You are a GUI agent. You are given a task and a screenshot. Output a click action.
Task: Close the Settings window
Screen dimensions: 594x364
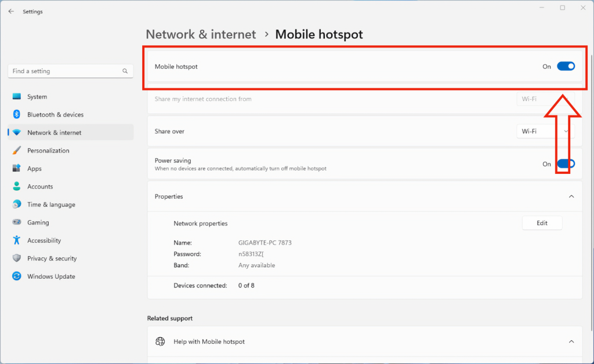pos(583,8)
